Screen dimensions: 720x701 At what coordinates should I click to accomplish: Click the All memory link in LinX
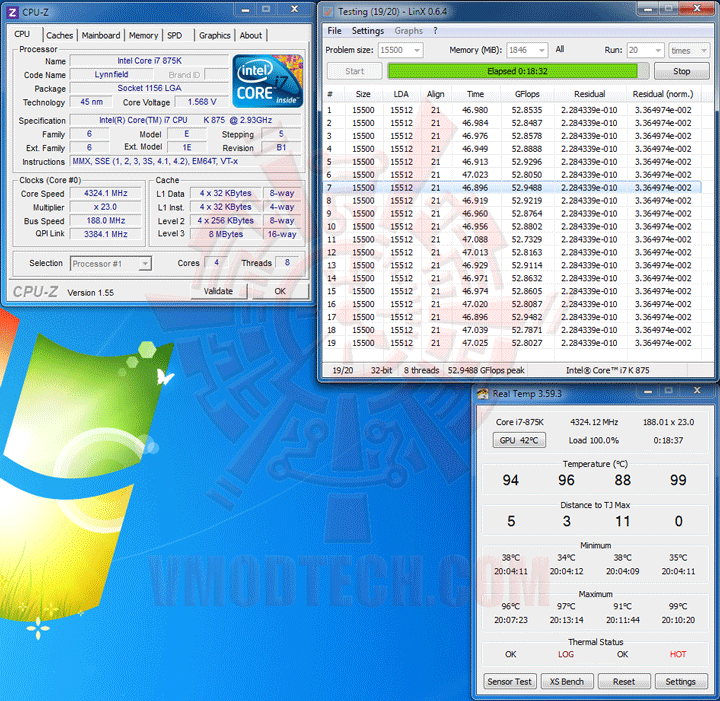[560, 49]
